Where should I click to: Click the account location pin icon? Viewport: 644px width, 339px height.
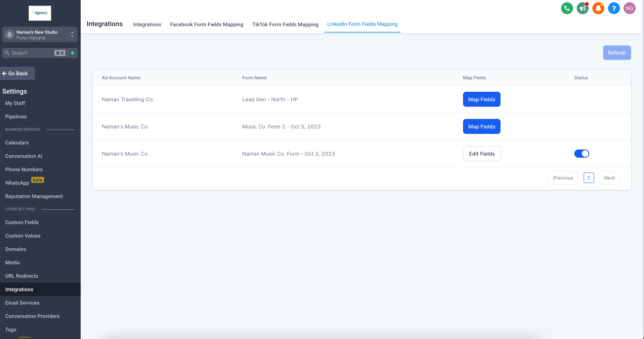point(10,34)
